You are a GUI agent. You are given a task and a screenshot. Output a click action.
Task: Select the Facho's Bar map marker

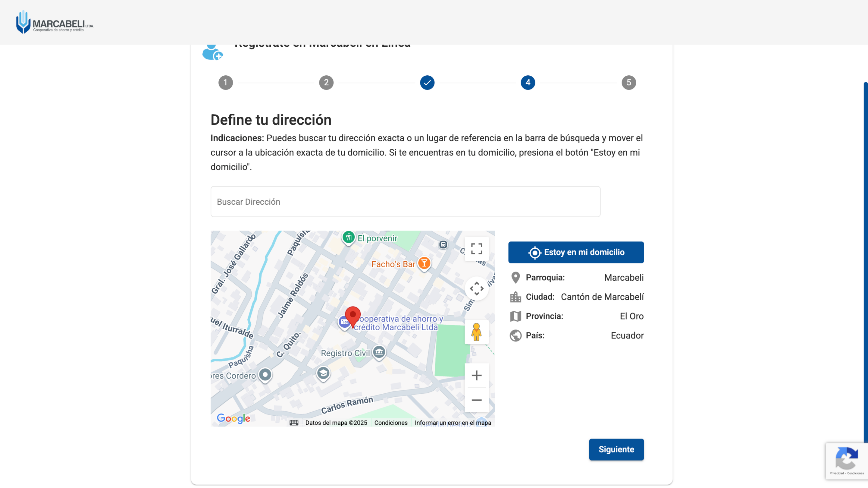424,263
